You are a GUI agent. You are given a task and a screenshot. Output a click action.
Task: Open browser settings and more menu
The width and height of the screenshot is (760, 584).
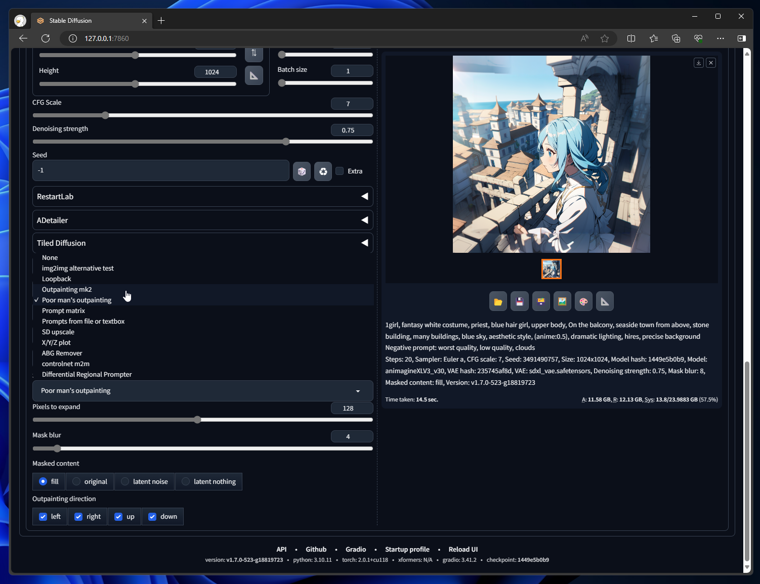[x=720, y=38]
